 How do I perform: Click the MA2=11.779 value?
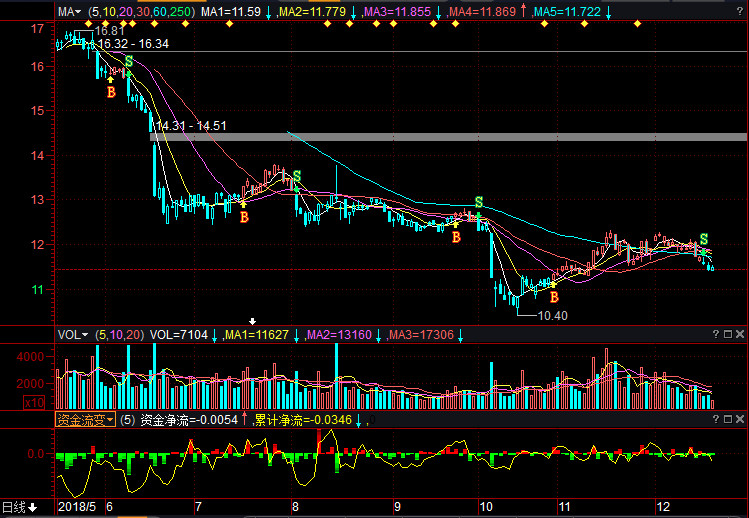(312, 12)
